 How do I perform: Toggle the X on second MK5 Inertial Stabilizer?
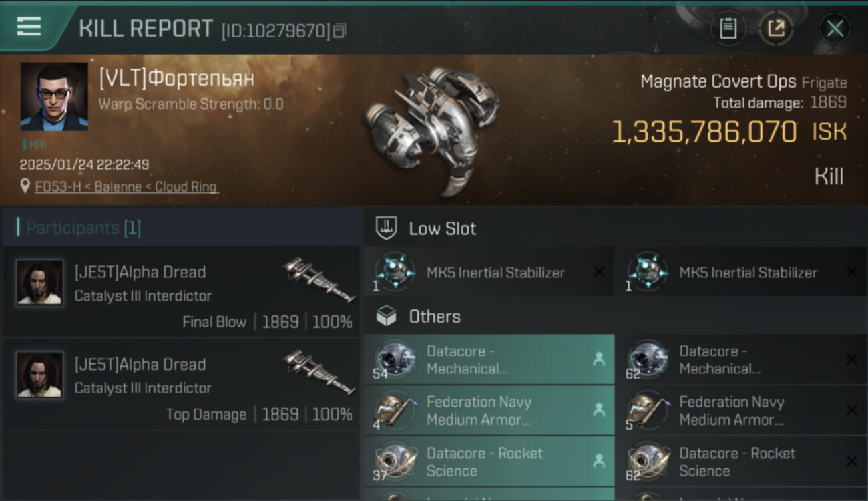[x=851, y=272]
